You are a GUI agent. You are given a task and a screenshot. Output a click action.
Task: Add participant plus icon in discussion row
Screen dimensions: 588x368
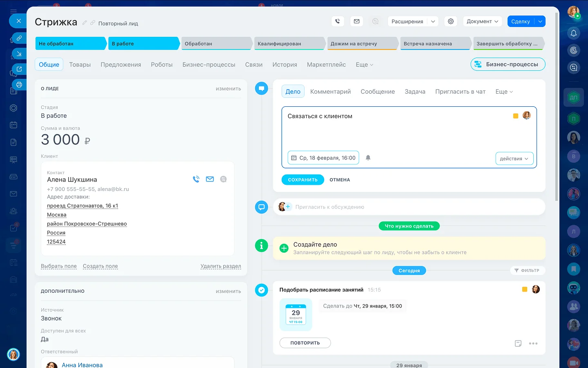coord(288,206)
